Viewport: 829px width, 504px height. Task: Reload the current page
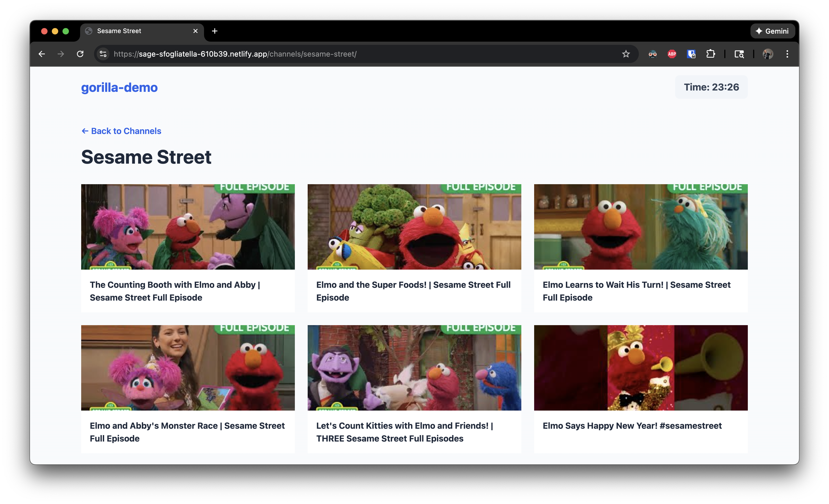pos(80,54)
